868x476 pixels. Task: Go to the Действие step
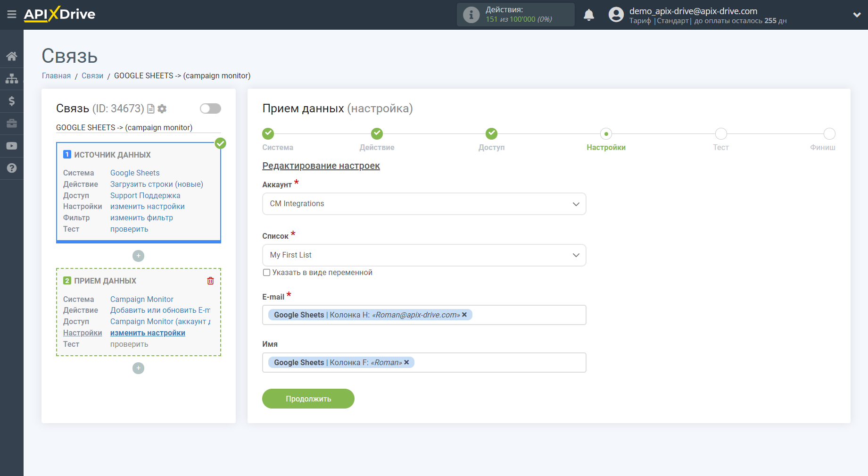[x=377, y=134]
